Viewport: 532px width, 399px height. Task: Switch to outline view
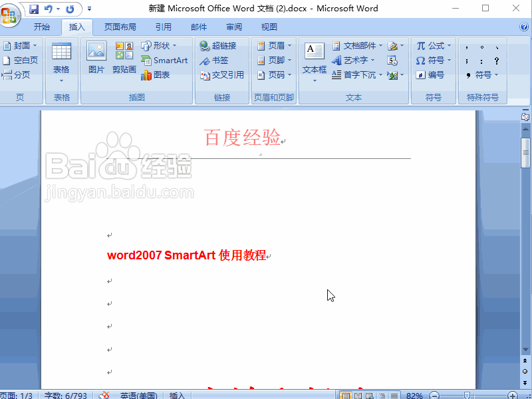382,396
